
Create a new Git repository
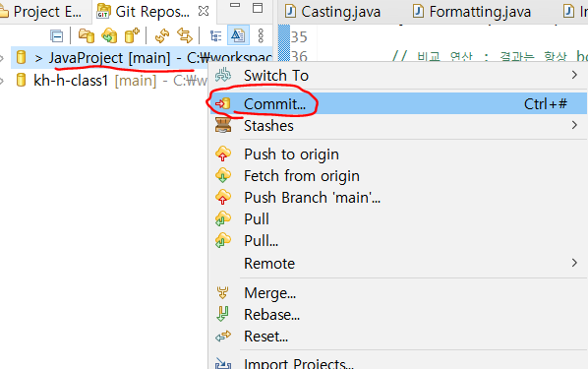pos(132,36)
